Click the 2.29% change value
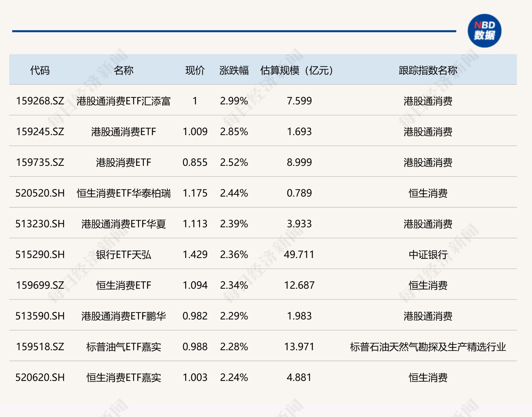This screenshot has width=532, height=417. click(234, 316)
